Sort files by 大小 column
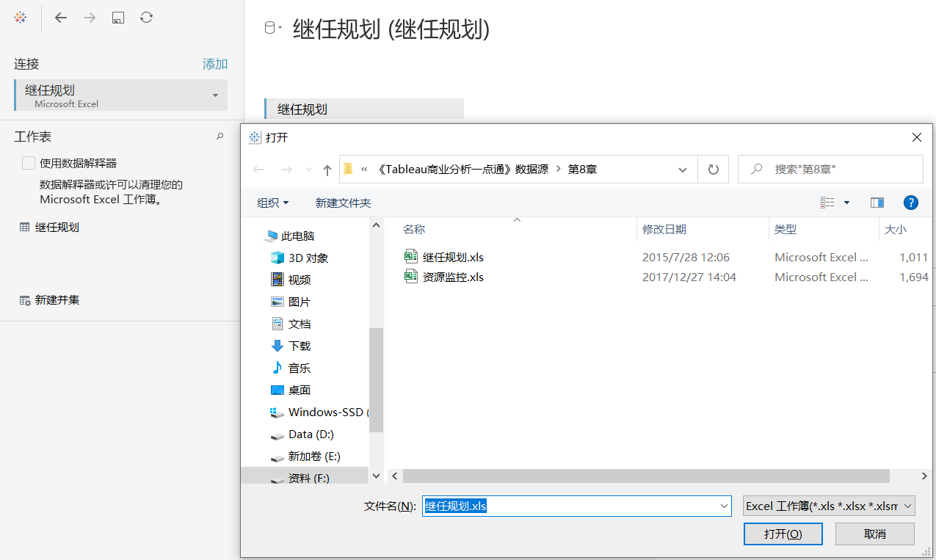The width and height of the screenshot is (936, 560). [896, 229]
